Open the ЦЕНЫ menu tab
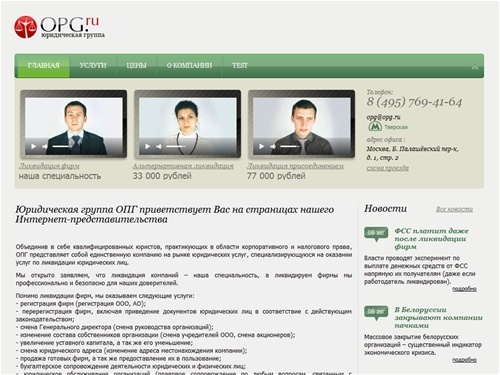The width and height of the screenshot is (500, 375). click(x=136, y=66)
